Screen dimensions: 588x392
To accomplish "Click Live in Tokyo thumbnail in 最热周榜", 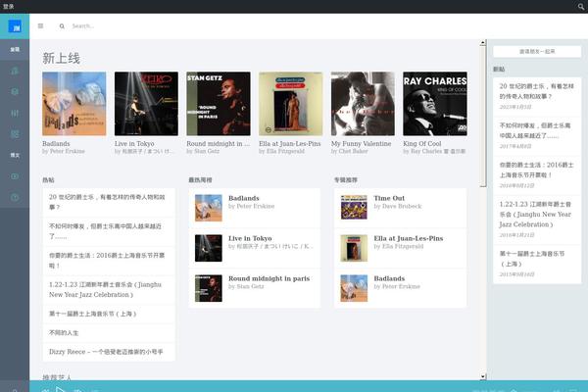I will (x=209, y=248).
